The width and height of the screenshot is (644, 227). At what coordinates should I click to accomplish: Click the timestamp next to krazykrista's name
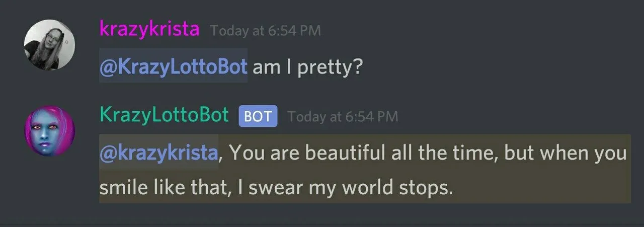[x=266, y=31]
